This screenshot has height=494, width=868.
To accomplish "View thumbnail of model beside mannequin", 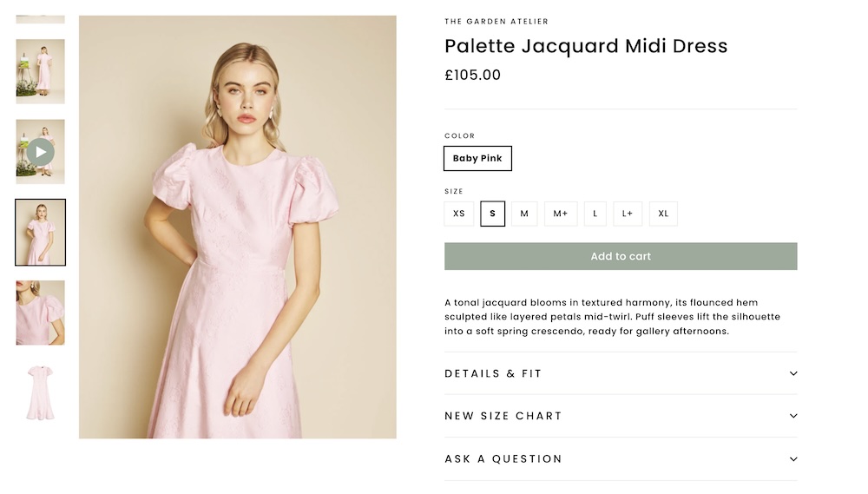I will click(40, 71).
